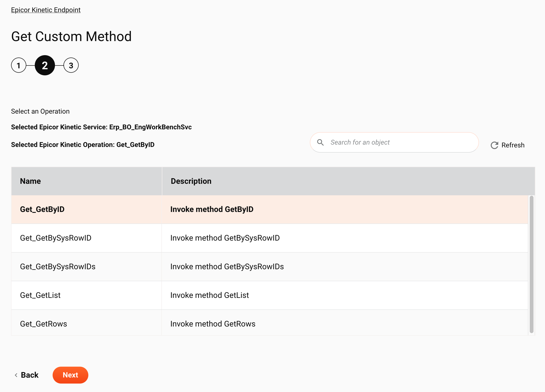Screen dimensions: 545x392
Task: Click the Description column header to sort
Action: tap(191, 181)
